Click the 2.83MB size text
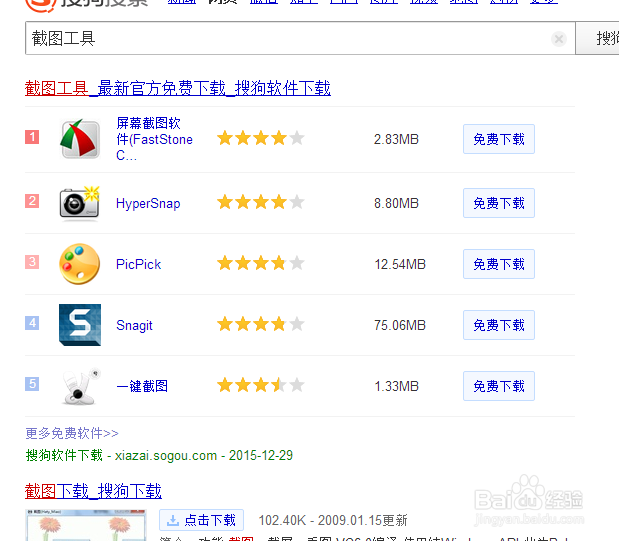 [x=396, y=139]
